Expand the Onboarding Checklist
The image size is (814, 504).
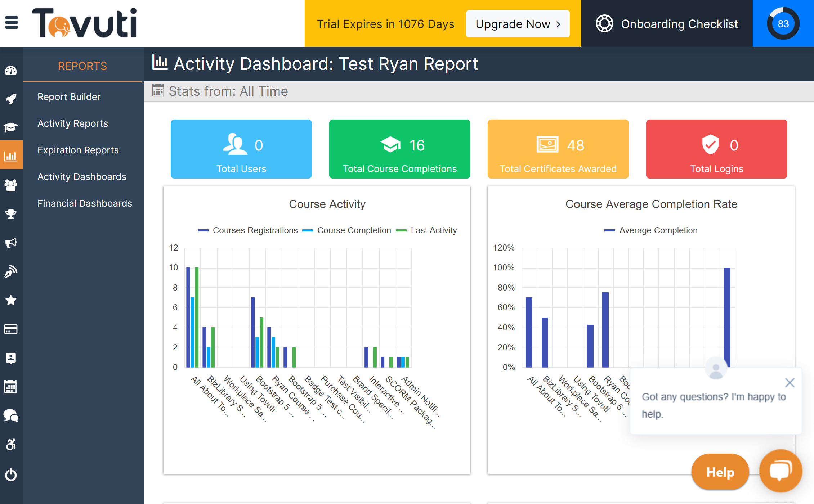[x=667, y=24]
